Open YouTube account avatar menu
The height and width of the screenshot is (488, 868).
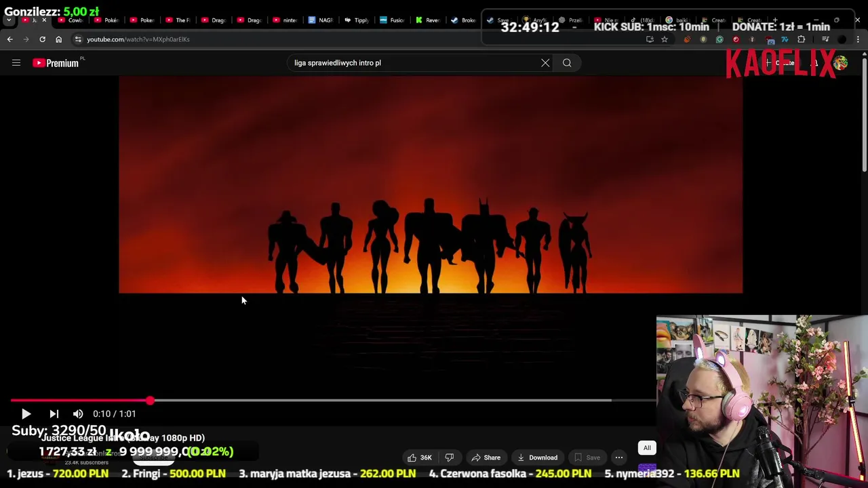[x=840, y=63]
